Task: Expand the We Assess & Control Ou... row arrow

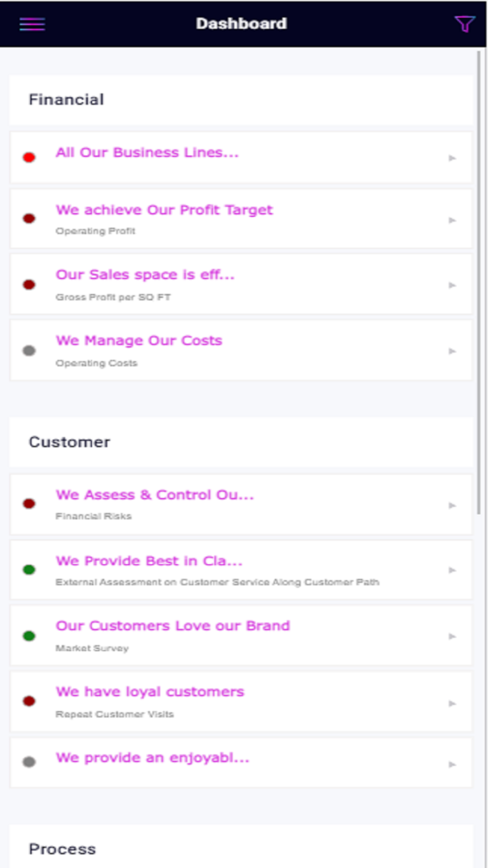Action: tap(452, 505)
